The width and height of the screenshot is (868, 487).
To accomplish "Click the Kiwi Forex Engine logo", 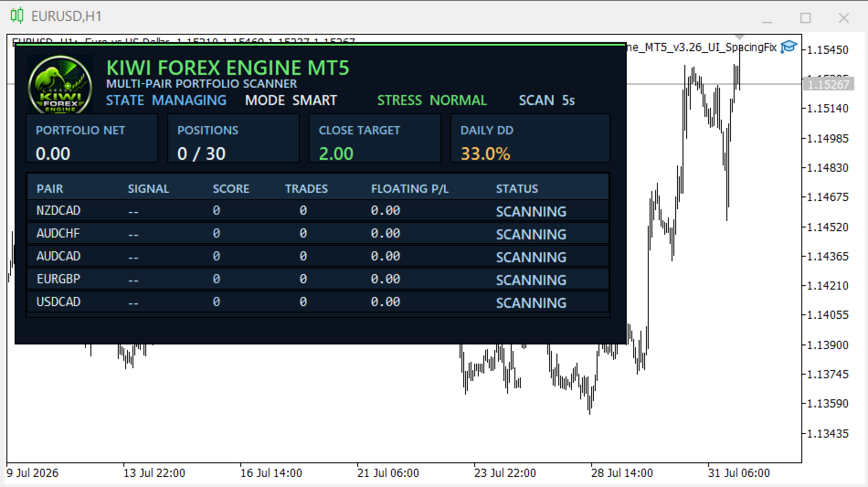I will [x=59, y=85].
